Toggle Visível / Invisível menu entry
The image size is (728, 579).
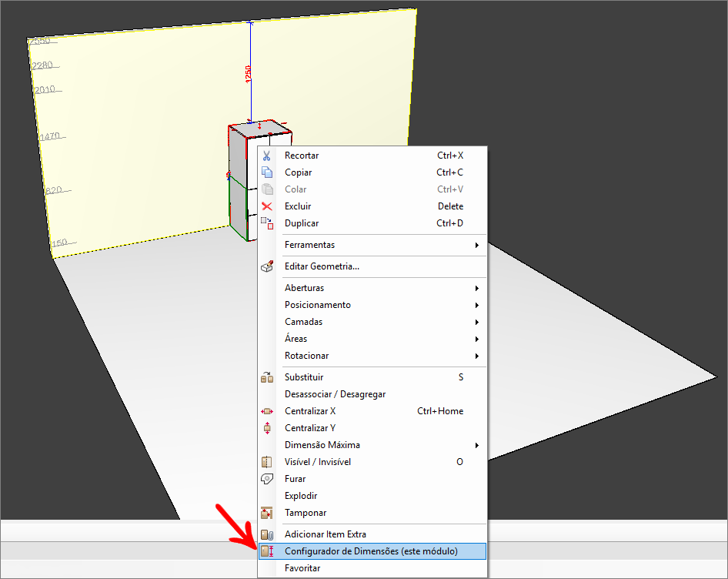[x=372, y=462]
